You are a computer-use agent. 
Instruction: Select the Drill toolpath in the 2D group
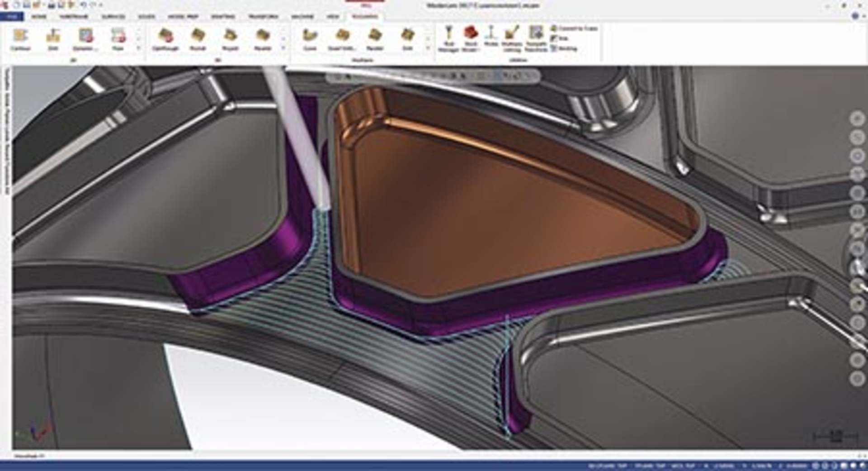[53, 38]
